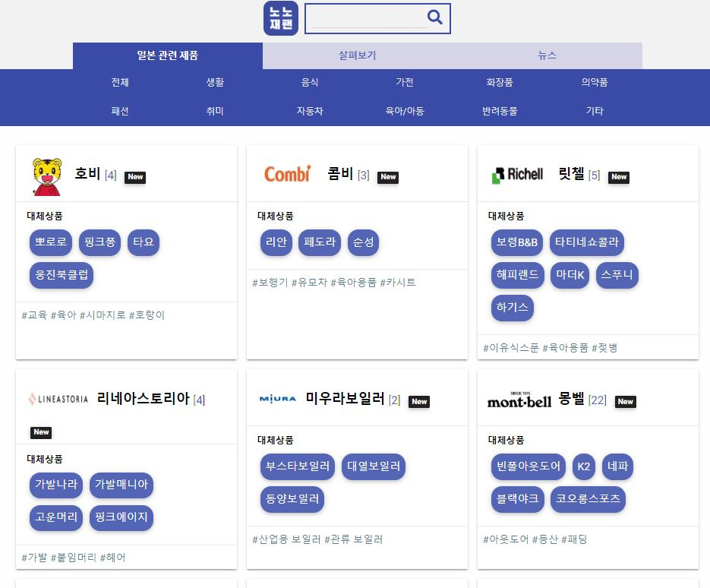
Task: Click the 웅진북클럽 alternative chip
Action: click(x=62, y=274)
